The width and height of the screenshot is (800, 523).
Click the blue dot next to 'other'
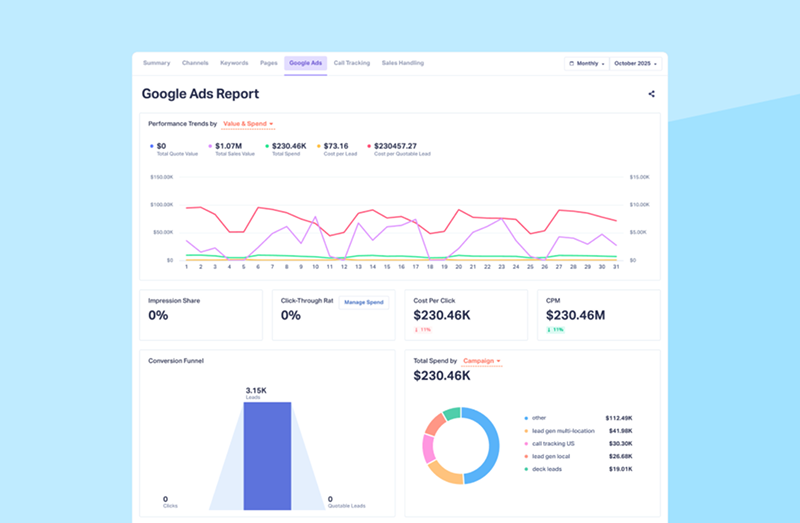click(526, 418)
